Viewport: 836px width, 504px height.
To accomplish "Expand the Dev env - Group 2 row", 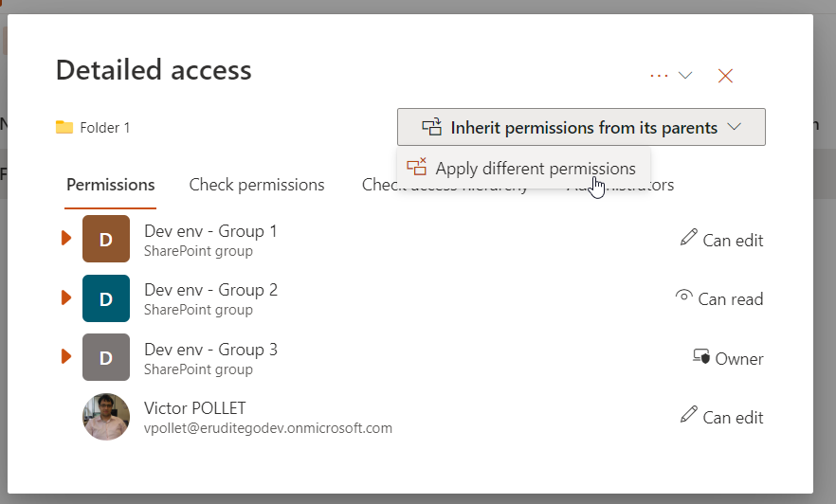I will click(x=66, y=297).
